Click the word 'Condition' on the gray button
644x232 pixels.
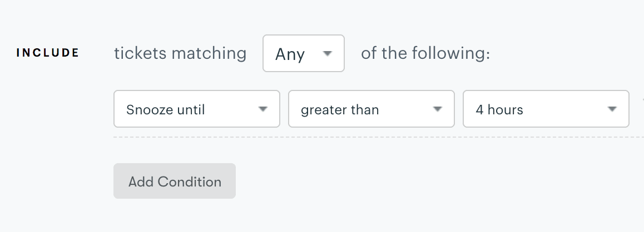(x=190, y=181)
